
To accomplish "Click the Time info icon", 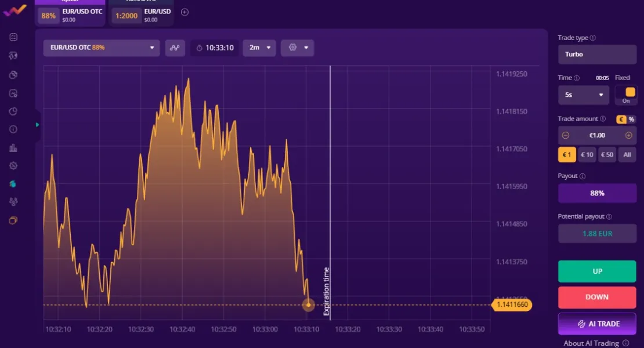I will pos(577,78).
